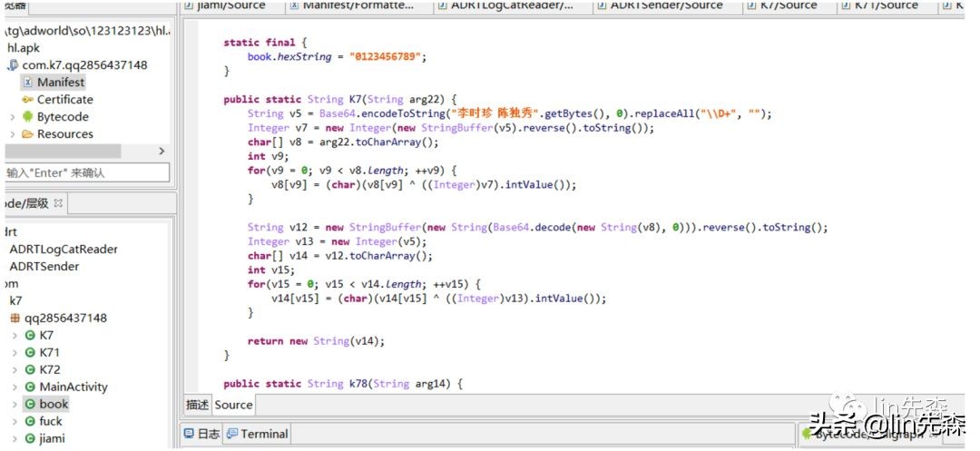Screen dimensions: 980x451
Task: Click the icon on the Manifest/Formatted tab
Action: pyautogui.click(x=294, y=5)
